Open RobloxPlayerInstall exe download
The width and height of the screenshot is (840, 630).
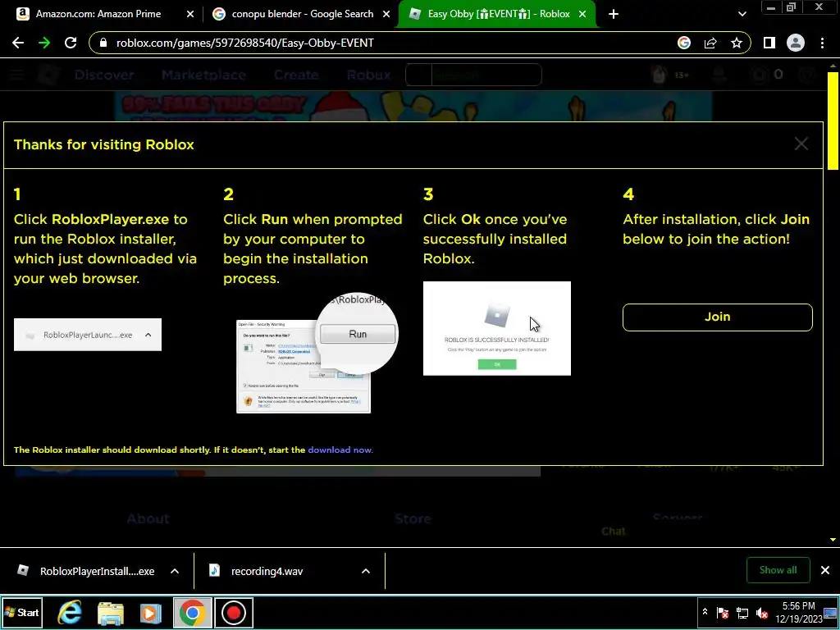(x=85, y=571)
